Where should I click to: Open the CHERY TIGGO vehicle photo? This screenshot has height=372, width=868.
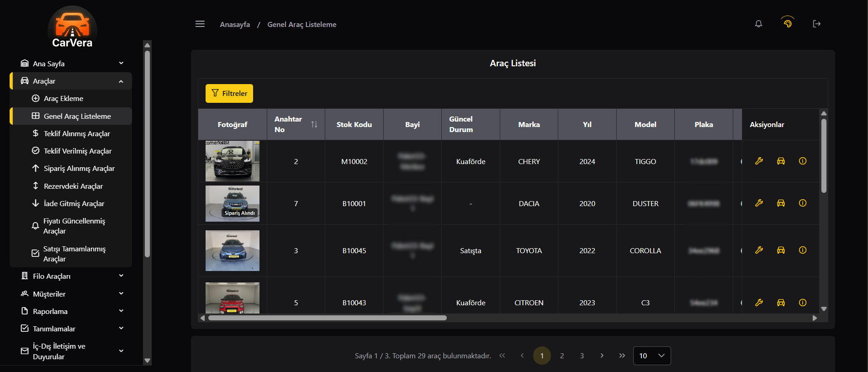point(233,161)
